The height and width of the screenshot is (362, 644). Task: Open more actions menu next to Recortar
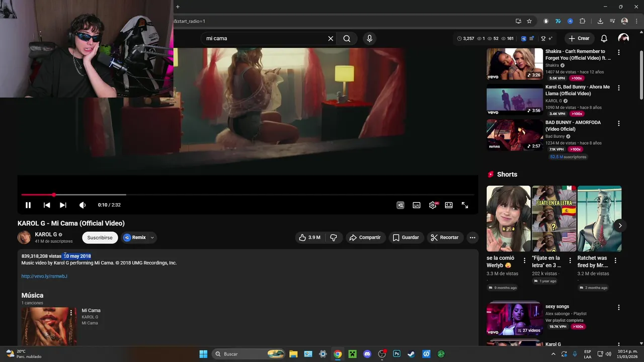coord(472,237)
